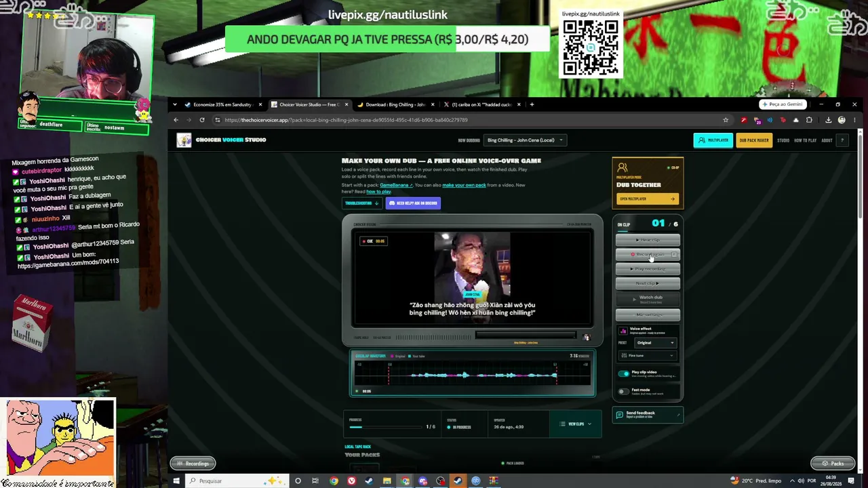Screen dimensions: 868x488
Task: Reload the page with the refresh icon
Action: click(202, 120)
